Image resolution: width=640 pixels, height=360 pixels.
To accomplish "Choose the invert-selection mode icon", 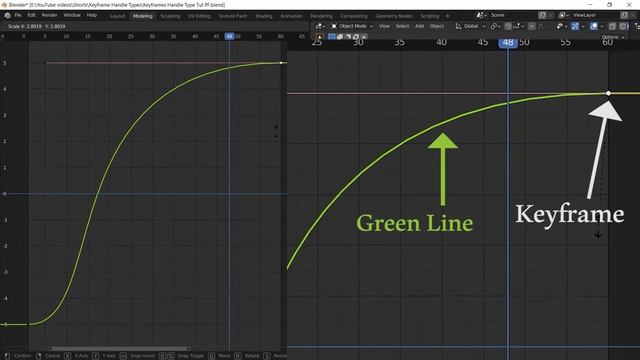I will pyautogui.click(x=356, y=37).
